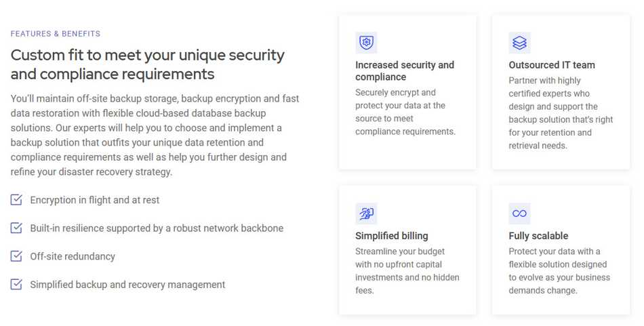Click the Fully scalable heading

click(538, 236)
